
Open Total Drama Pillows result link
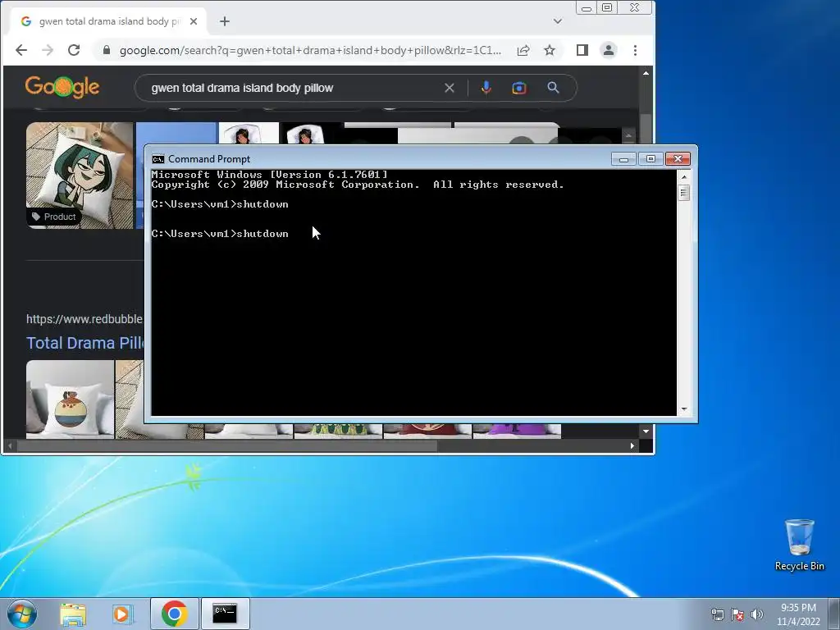(x=85, y=343)
